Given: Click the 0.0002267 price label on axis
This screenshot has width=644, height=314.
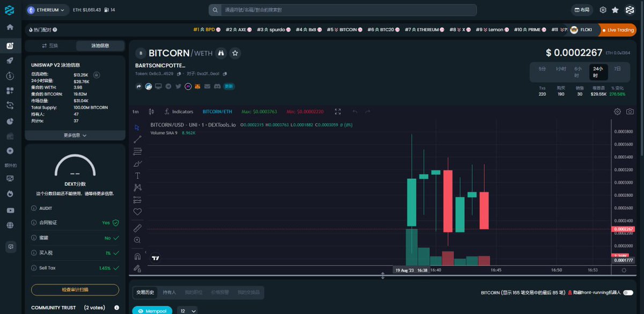Looking at the screenshot, I should click(x=623, y=229).
